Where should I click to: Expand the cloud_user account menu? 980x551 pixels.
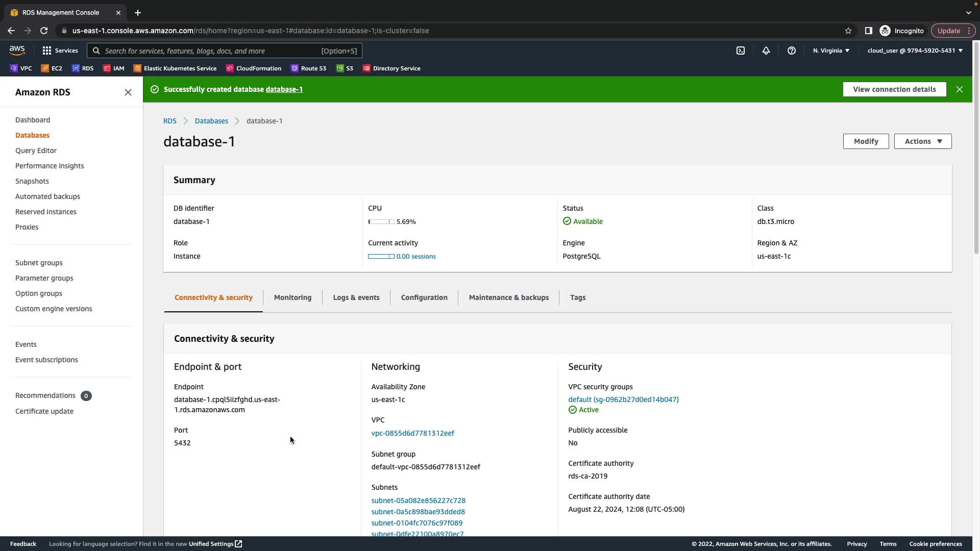coord(915,51)
